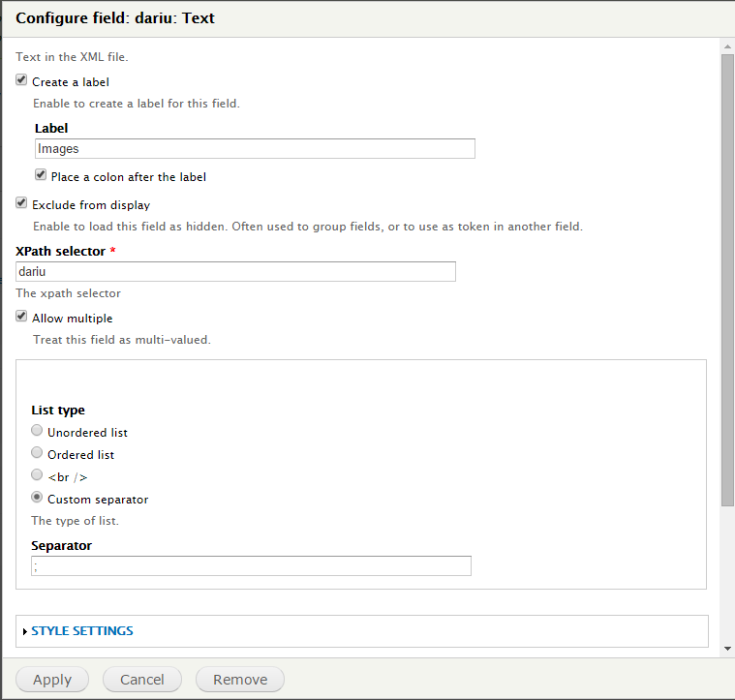This screenshot has height=700, width=735.
Task: Remove this dariu field
Action: pyautogui.click(x=240, y=680)
